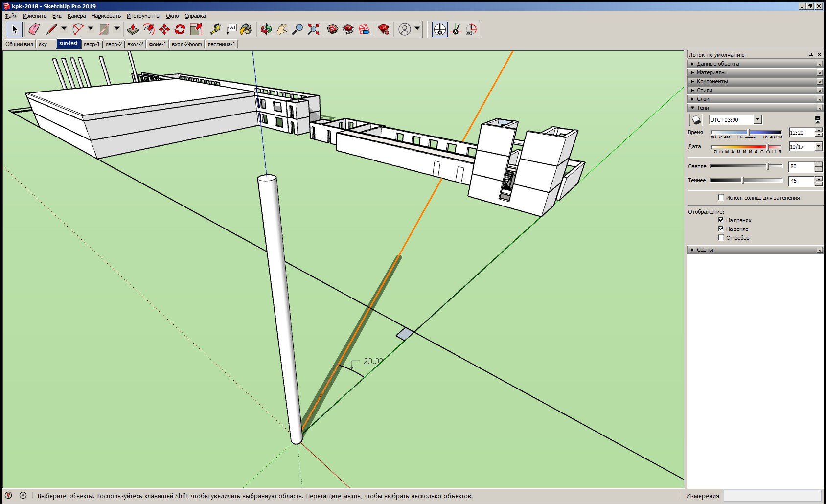Switch to the двор-1 scene tab

[x=92, y=44]
